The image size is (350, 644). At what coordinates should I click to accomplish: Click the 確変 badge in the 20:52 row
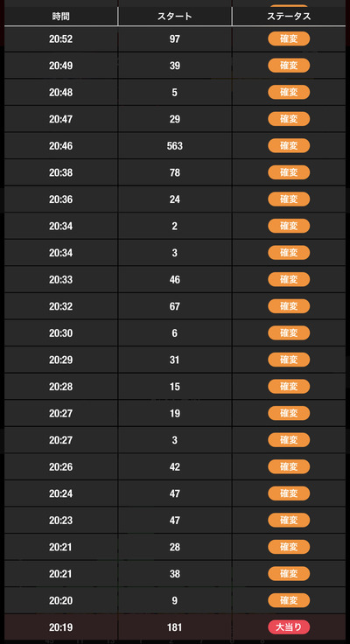click(x=289, y=39)
